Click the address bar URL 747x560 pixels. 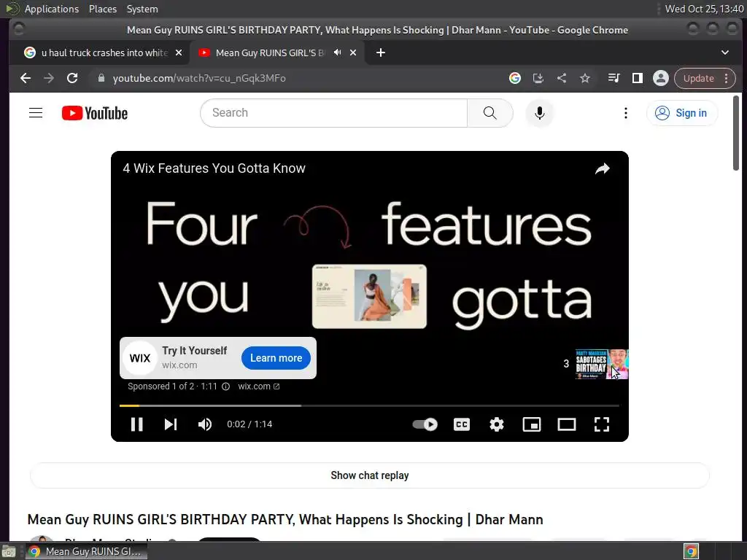(199, 78)
